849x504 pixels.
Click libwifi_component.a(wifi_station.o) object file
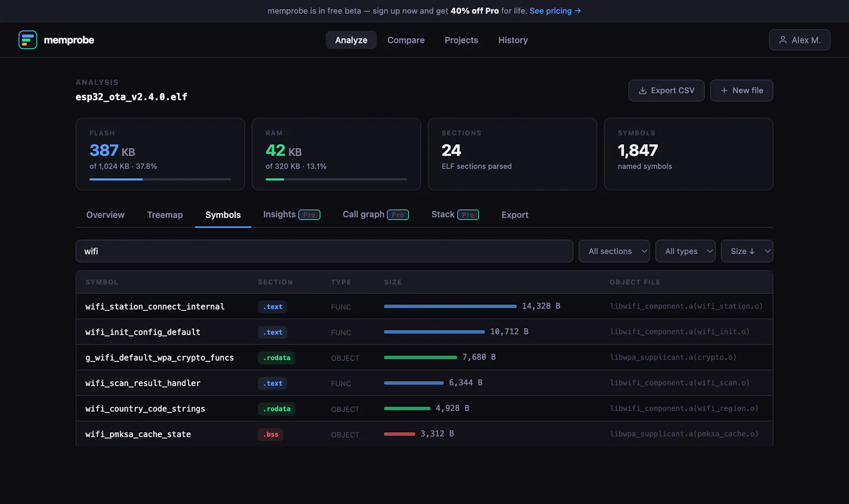(x=686, y=306)
